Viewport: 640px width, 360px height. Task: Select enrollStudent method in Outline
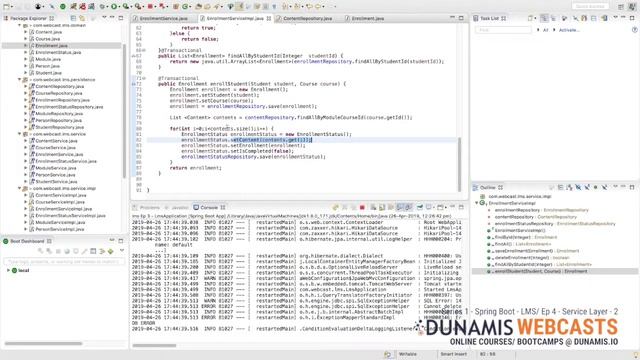pyautogui.click(x=541, y=271)
